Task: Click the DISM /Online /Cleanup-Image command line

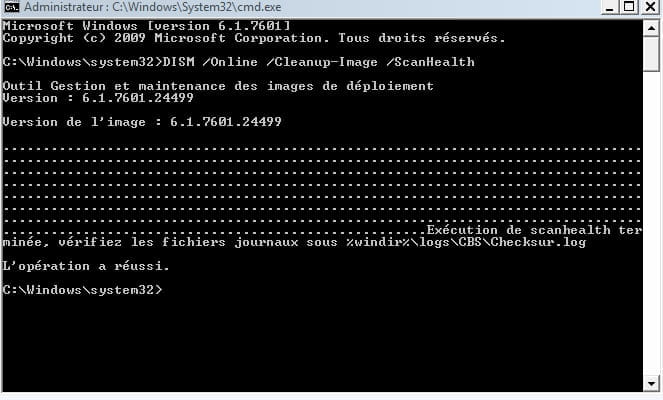Action: (x=238, y=62)
